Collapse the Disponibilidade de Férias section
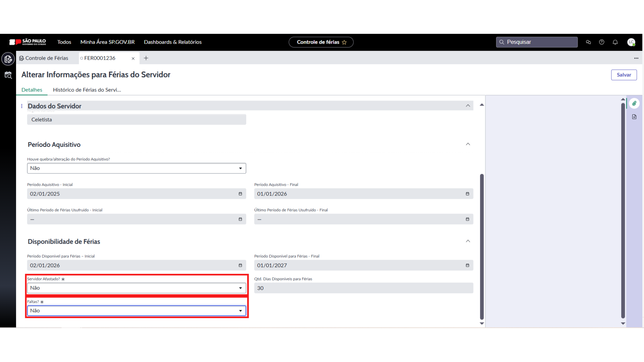 coord(468,241)
